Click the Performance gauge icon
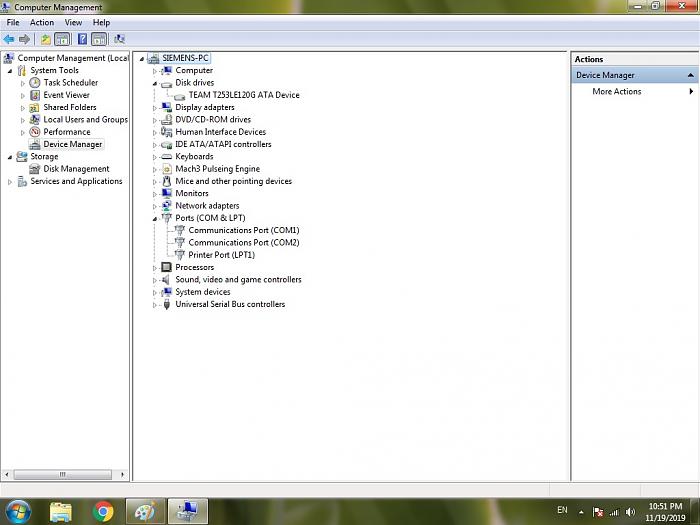This screenshot has height=525, width=700. tap(35, 132)
